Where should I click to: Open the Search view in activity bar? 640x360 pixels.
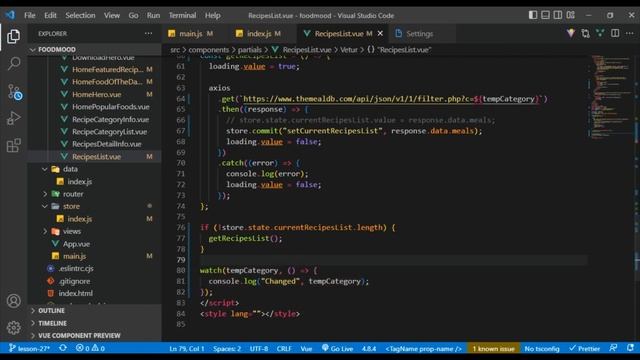13,63
